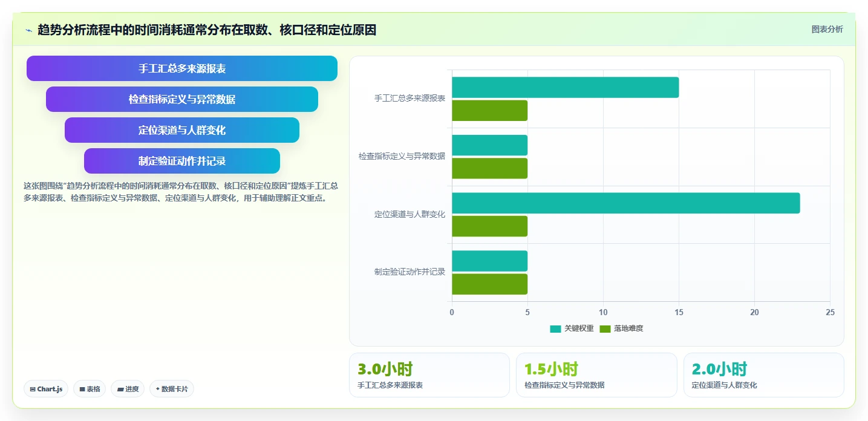Click the Chart.js tag chip
The height and width of the screenshot is (421, 868).
pyautogui.click(x=46, y=389)
